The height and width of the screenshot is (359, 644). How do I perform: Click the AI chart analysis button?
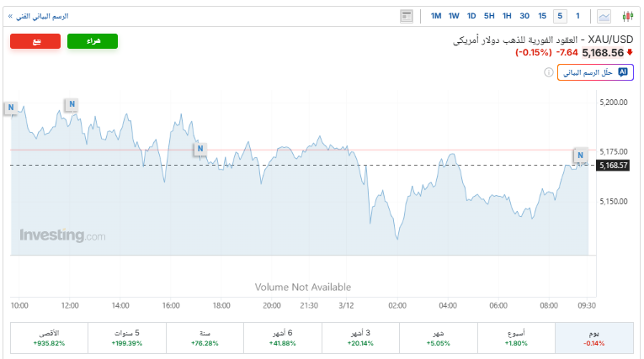coord(595,73)
